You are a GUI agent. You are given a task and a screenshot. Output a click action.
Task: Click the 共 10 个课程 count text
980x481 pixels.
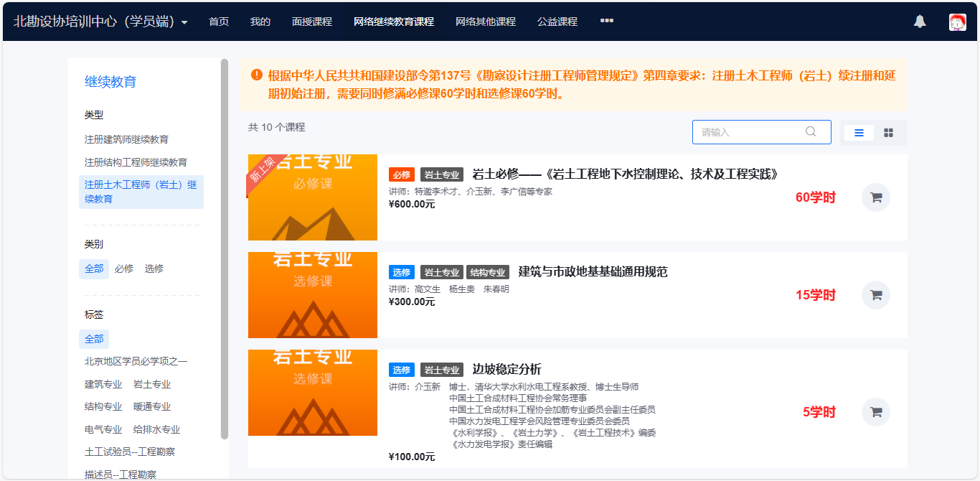(276, 127)
